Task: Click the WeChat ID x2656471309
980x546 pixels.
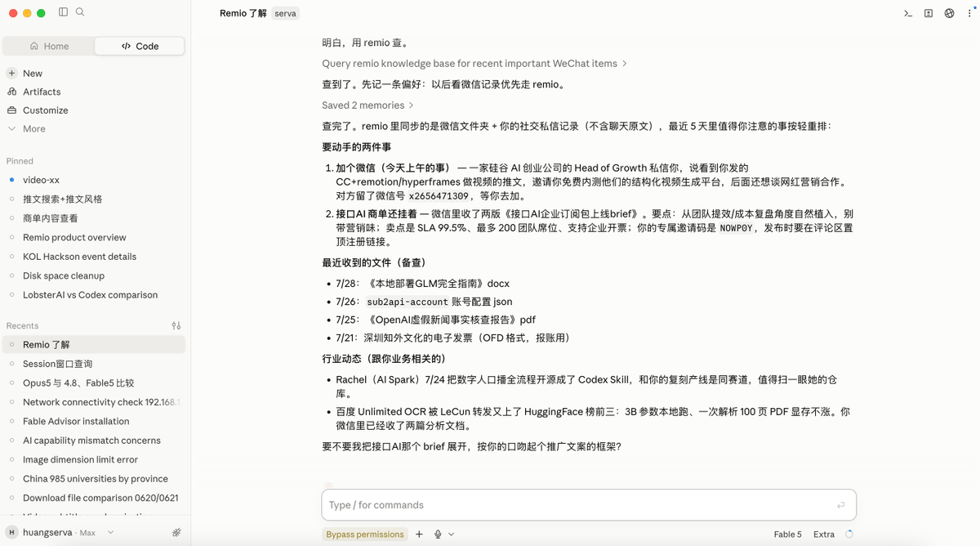Action: click(439, 196)
